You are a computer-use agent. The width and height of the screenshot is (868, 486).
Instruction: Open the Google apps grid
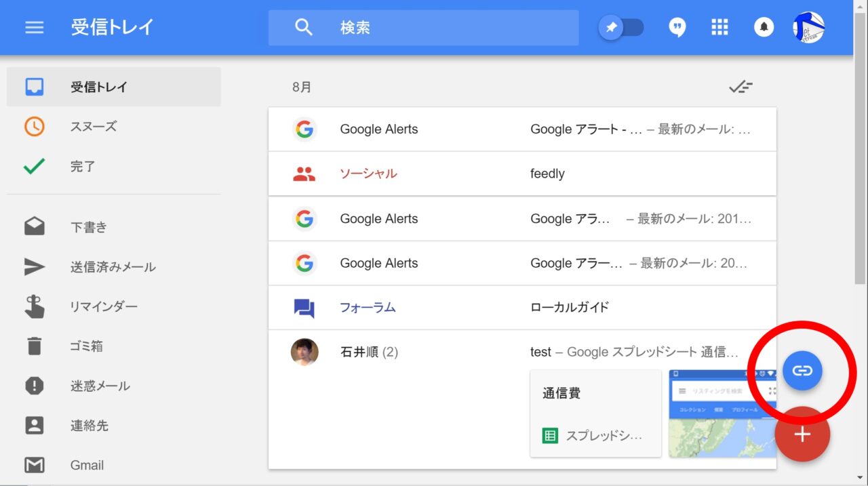(719, 28)
